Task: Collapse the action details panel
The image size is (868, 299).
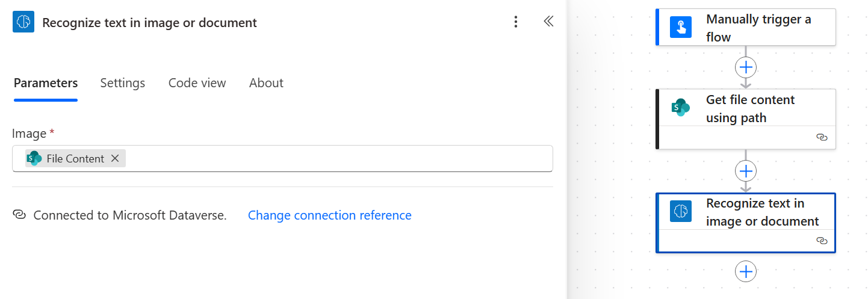Action: coord(548,22)
